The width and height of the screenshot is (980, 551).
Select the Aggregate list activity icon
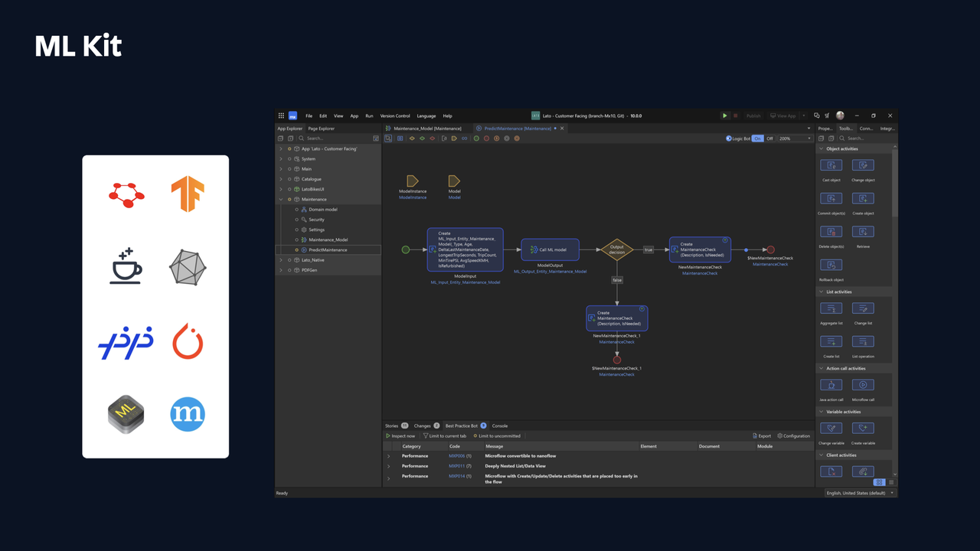coord(831,308)
